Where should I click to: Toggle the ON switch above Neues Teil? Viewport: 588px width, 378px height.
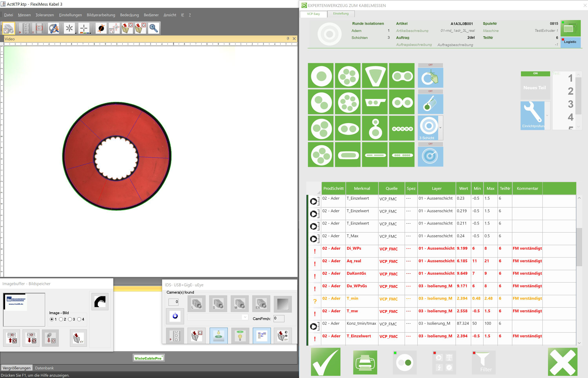click(535, 73)
